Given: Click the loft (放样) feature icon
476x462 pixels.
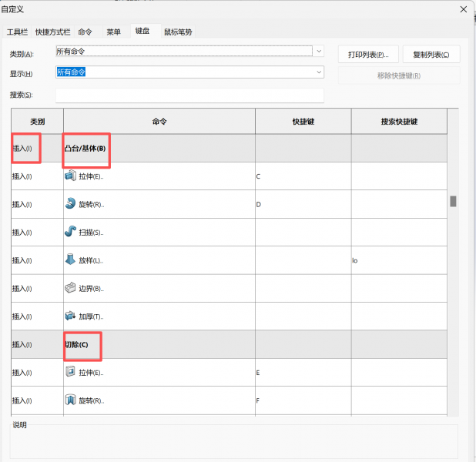Looking at the screenshot, I should pos(70,259).
